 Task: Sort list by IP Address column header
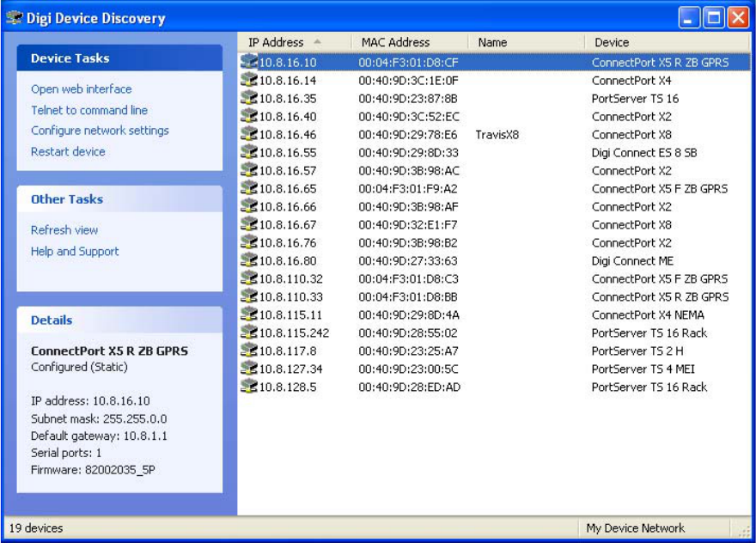(x=295, y=42)
